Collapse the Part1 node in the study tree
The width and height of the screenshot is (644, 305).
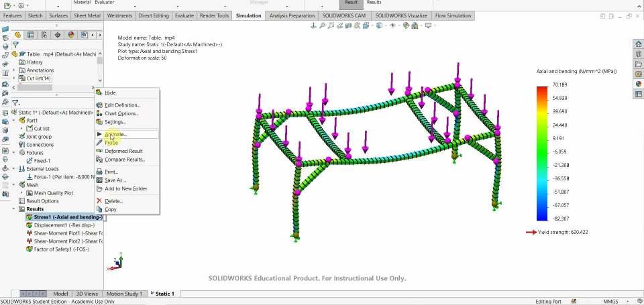[13, 120]
